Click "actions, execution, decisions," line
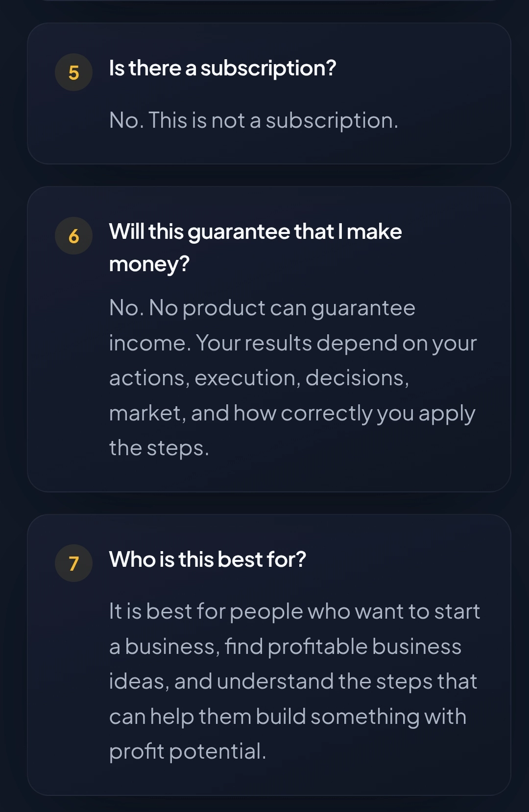The height and width of the screenshot is (812, 529). (259, 378)
